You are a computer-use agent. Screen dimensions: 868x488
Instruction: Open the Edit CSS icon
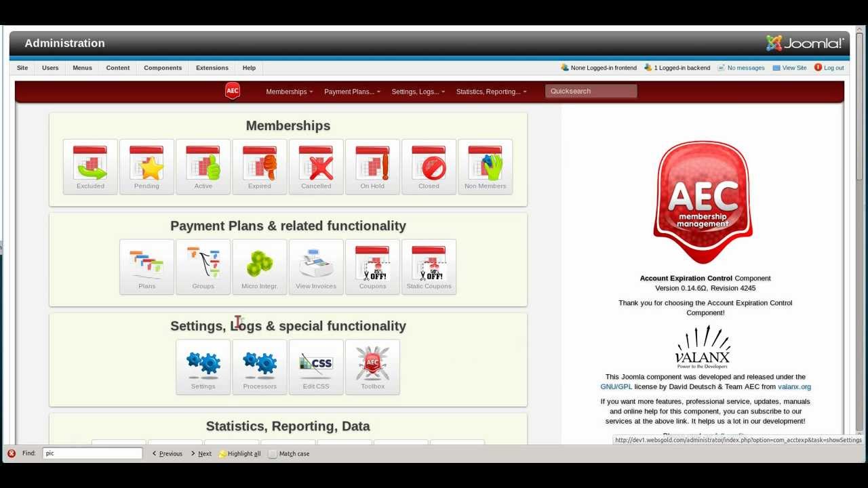point(316,367)
